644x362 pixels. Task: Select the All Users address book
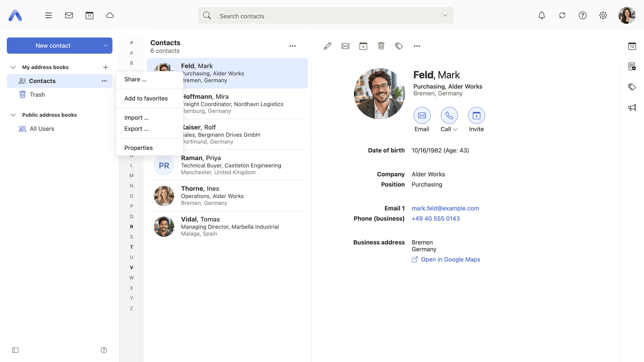[59, 129]
